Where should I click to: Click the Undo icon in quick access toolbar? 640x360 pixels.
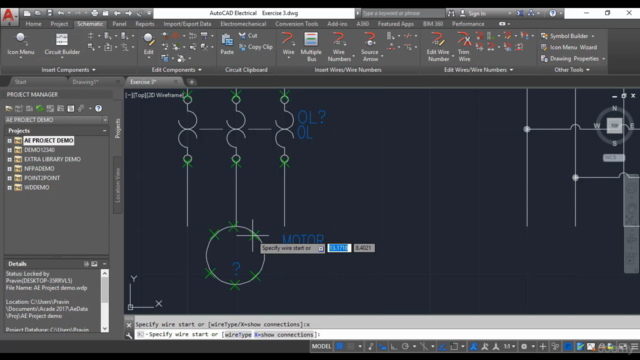click(x=61, y=13)
